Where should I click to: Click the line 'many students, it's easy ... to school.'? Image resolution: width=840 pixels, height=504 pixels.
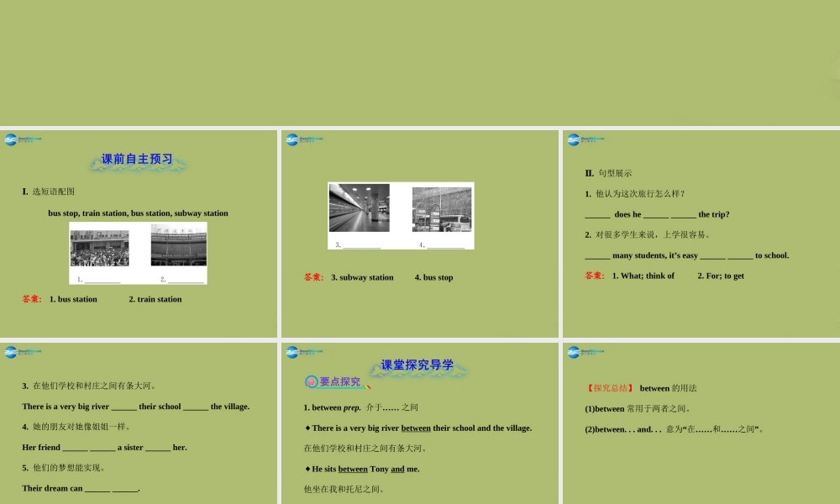(687, 255)
